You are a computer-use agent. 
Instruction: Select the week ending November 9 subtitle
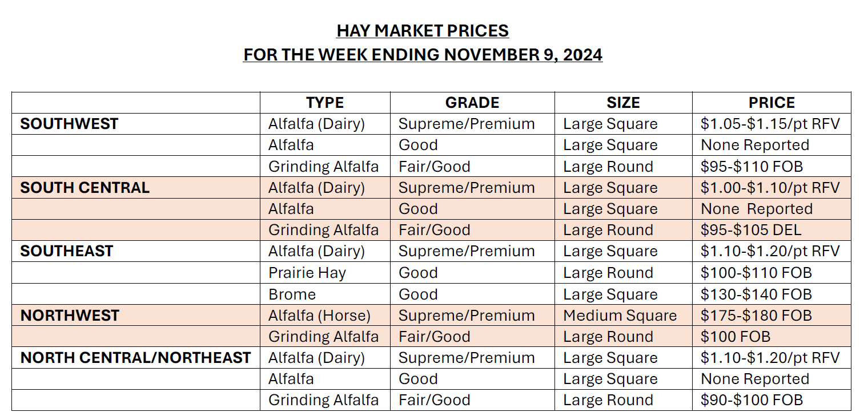(423, 55)
